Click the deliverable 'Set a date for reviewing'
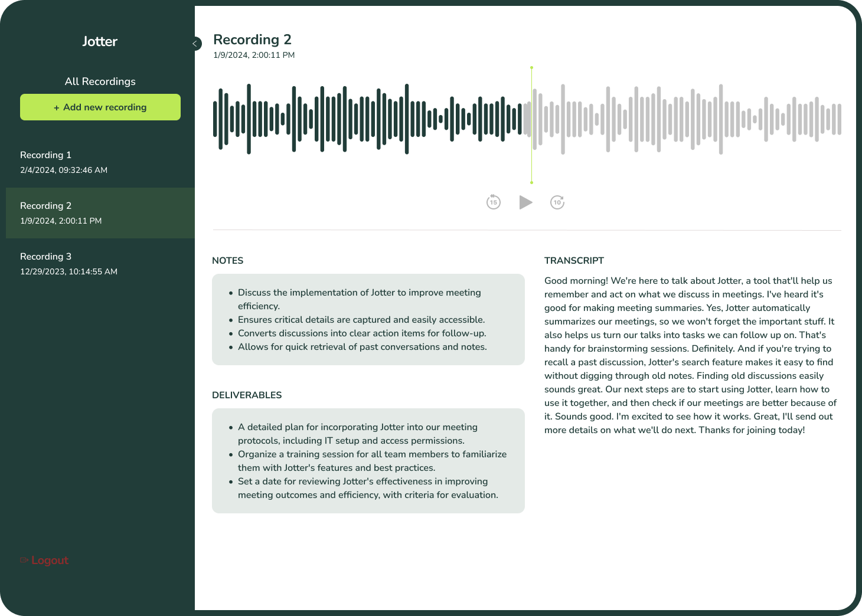862x616 pixels. pyautogui.click(x=368, y=488)
